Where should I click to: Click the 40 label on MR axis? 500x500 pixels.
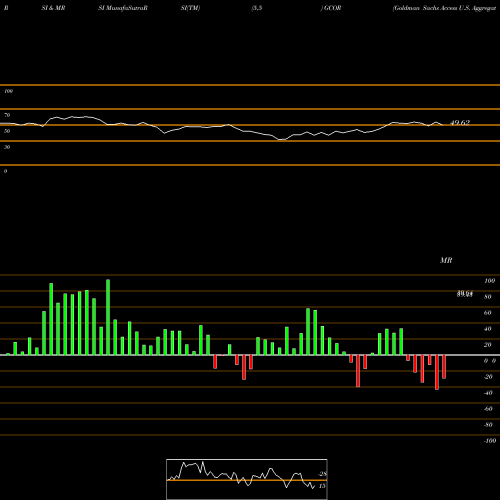(488, 329)
